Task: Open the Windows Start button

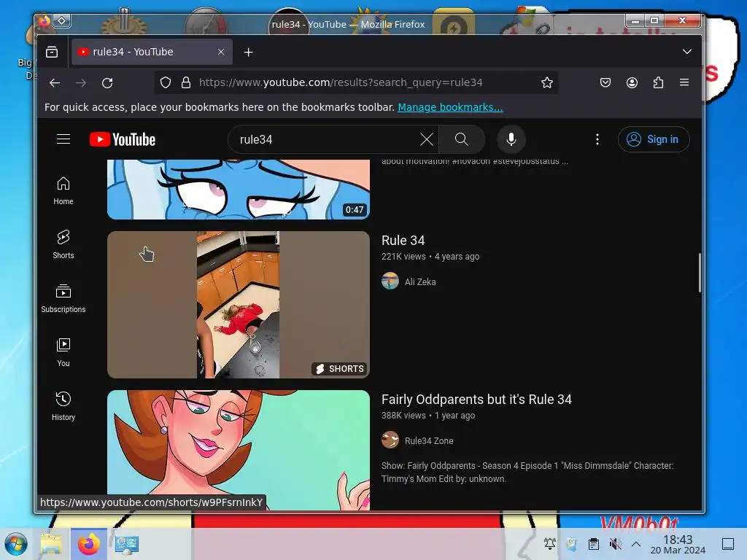Action: coord(16,544)
